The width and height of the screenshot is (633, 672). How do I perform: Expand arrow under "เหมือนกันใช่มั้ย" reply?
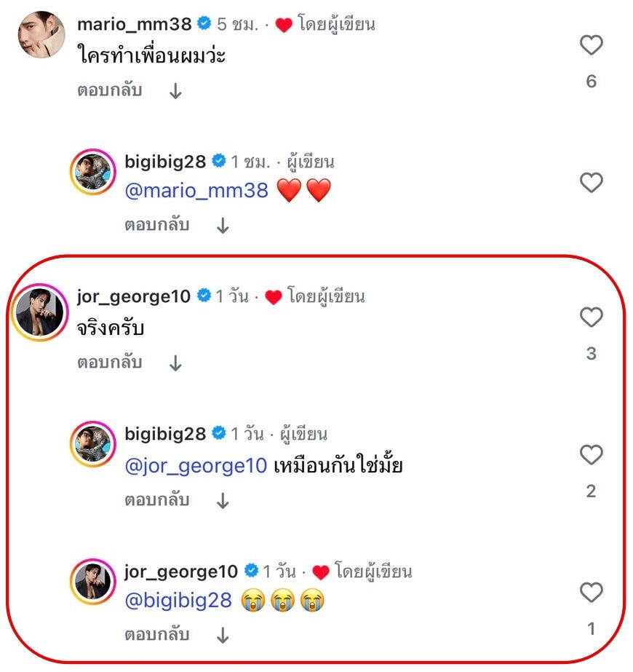tap(223, 501)
